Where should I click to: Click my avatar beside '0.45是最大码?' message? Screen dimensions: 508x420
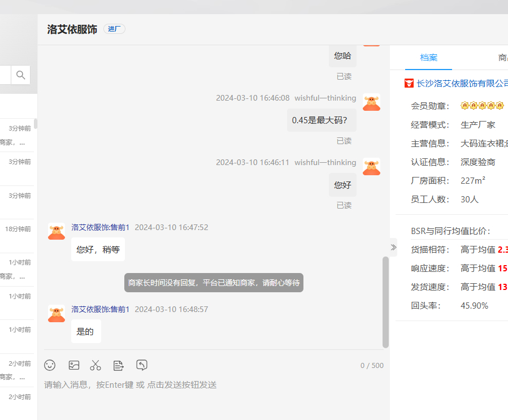coord(371,102)
